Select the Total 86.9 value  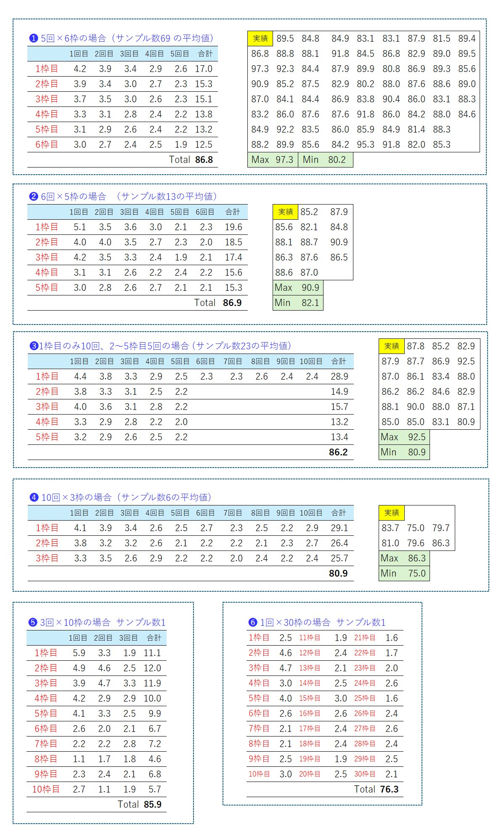pos(232,303)
